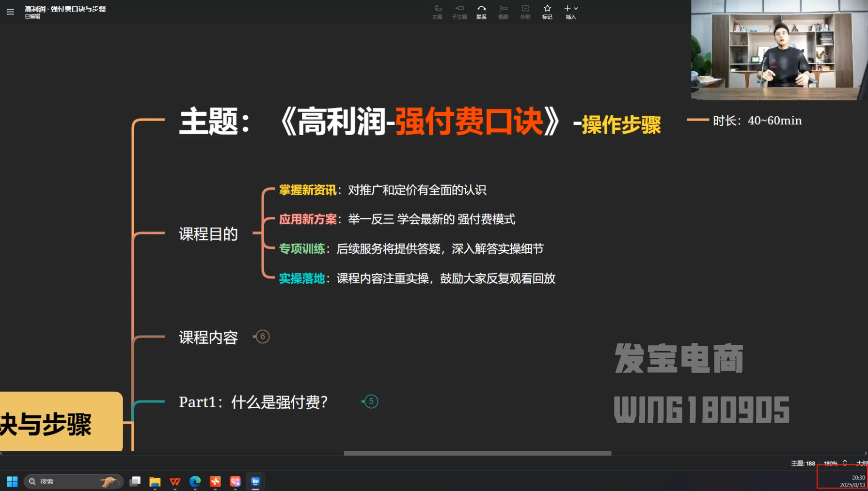Open WPS Office from the taskbar
Screen dimensions: 868x491
click(175, 481)
